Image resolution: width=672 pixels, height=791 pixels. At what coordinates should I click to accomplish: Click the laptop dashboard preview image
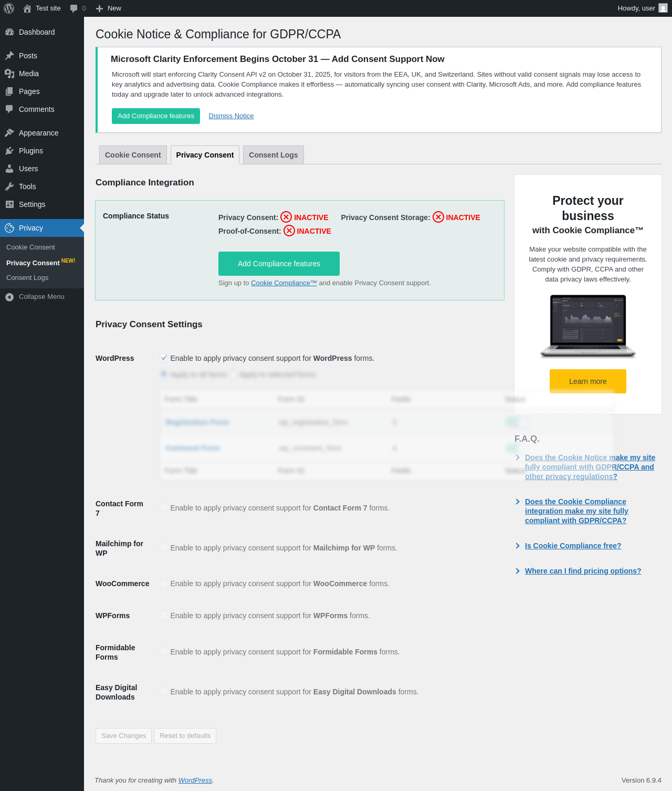click(x=588, y=326)
